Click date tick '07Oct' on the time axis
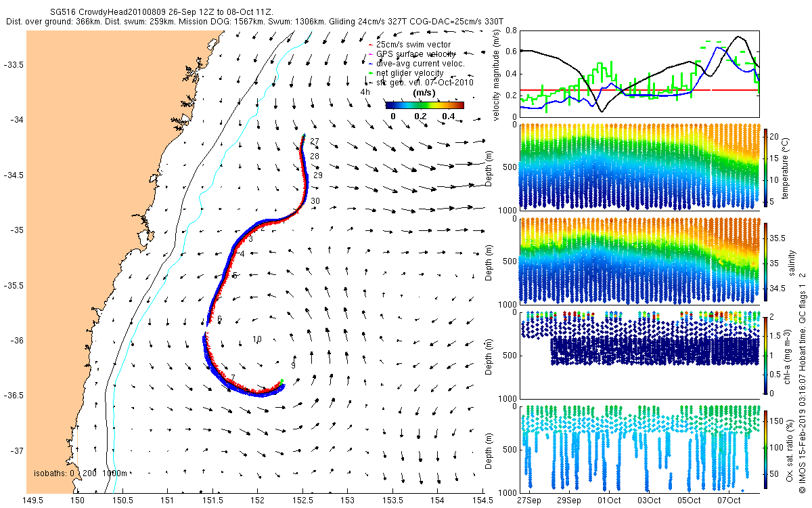812x508 pixels. pyautogui.click(x=729, y=501)
